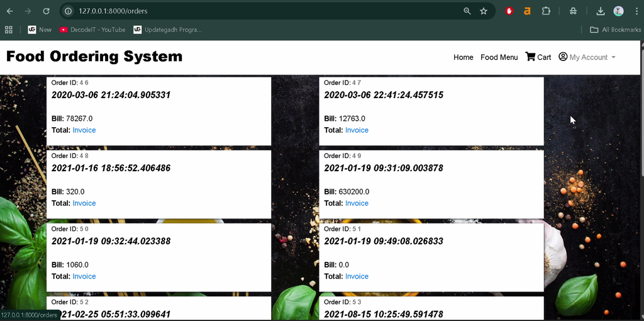
Task: Open Invoice for order 49
Action: click(357, 203)
